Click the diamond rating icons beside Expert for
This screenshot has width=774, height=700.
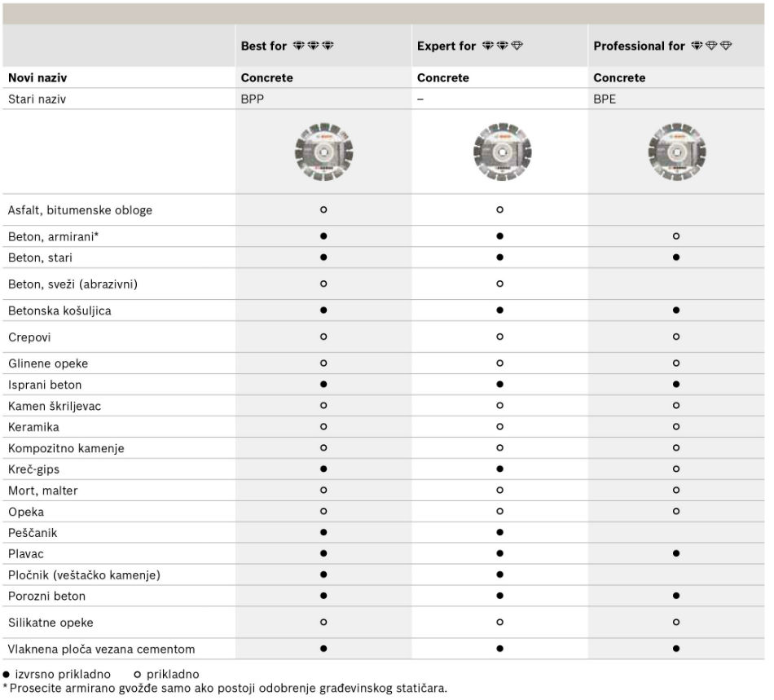click(502, 46)
